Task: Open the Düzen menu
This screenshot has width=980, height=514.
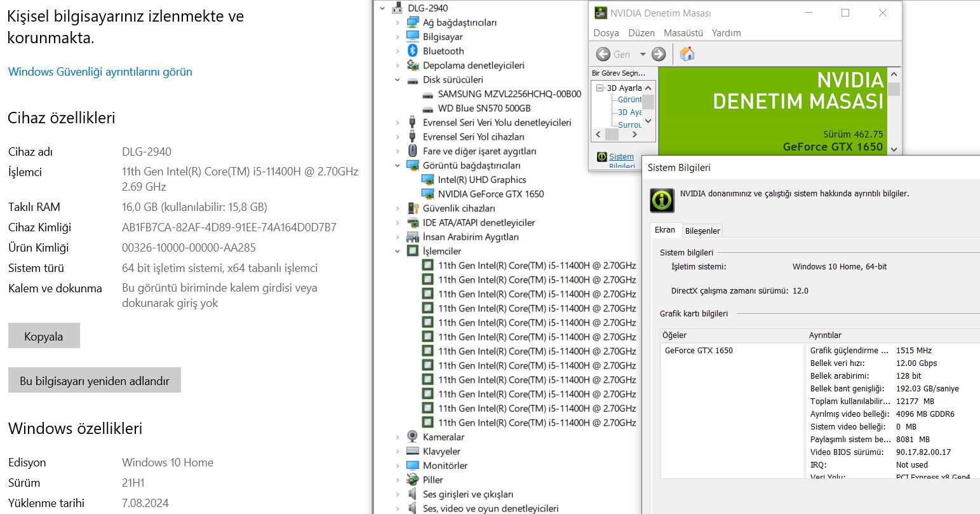Action: click(641, 33)
